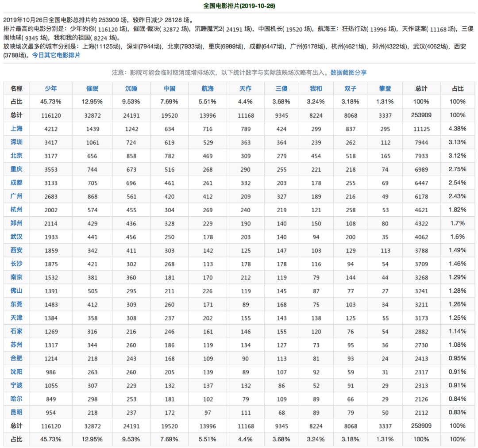Open the 沉睡 column header link
478x448 pixels.
[x=131, y=88]
